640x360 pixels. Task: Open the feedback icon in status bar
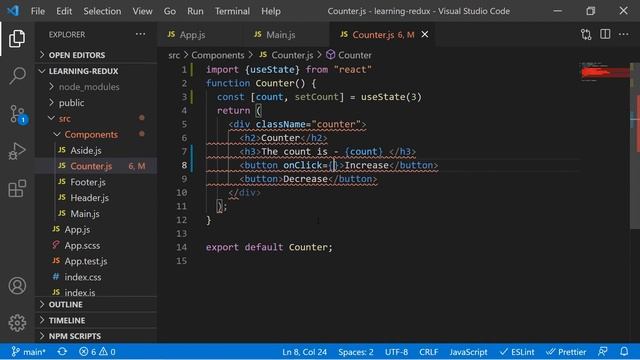(x=602, y=351)
